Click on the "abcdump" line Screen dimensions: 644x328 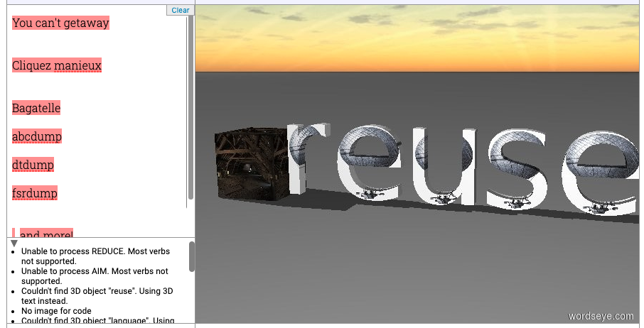pos(37,136)
